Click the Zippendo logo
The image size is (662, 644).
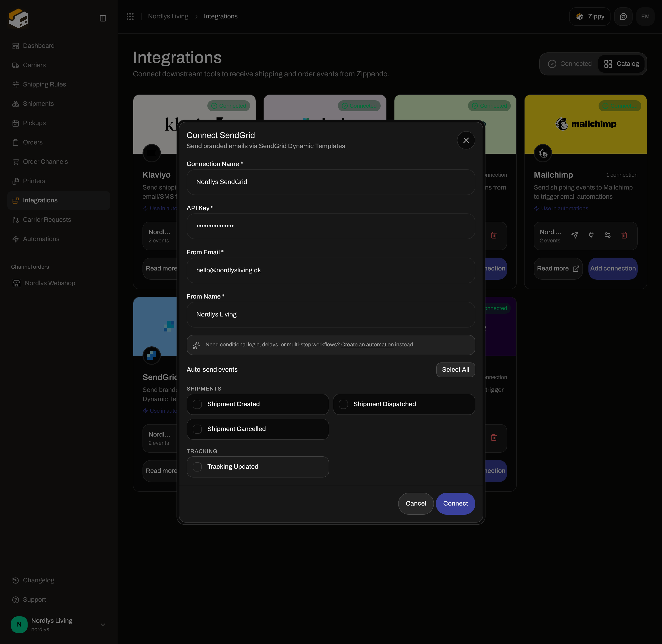(18, 18)
